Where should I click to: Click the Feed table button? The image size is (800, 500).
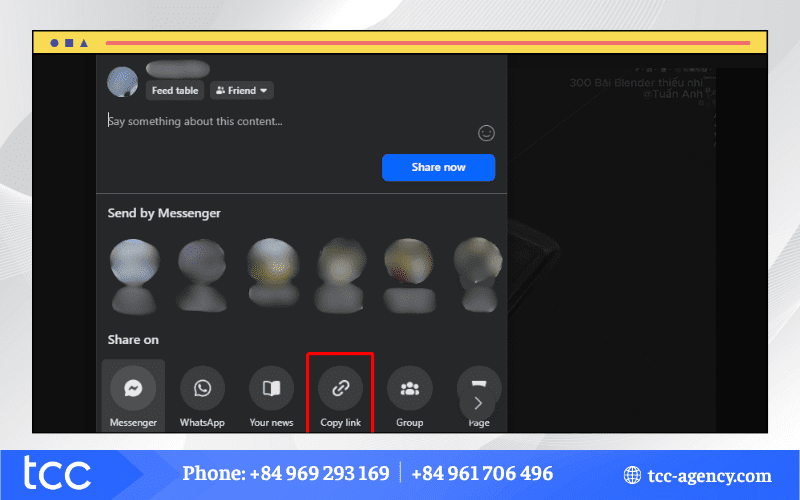[x=175, y=90]
